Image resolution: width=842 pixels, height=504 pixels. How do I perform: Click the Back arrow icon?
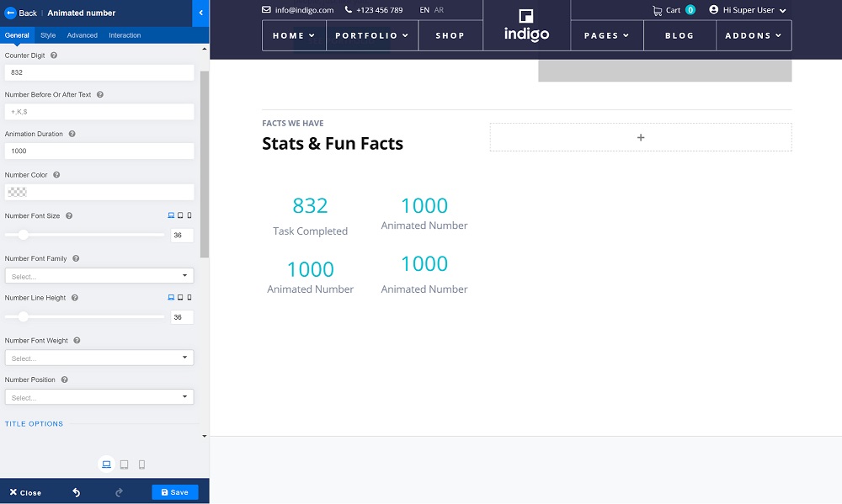[11, 13]
